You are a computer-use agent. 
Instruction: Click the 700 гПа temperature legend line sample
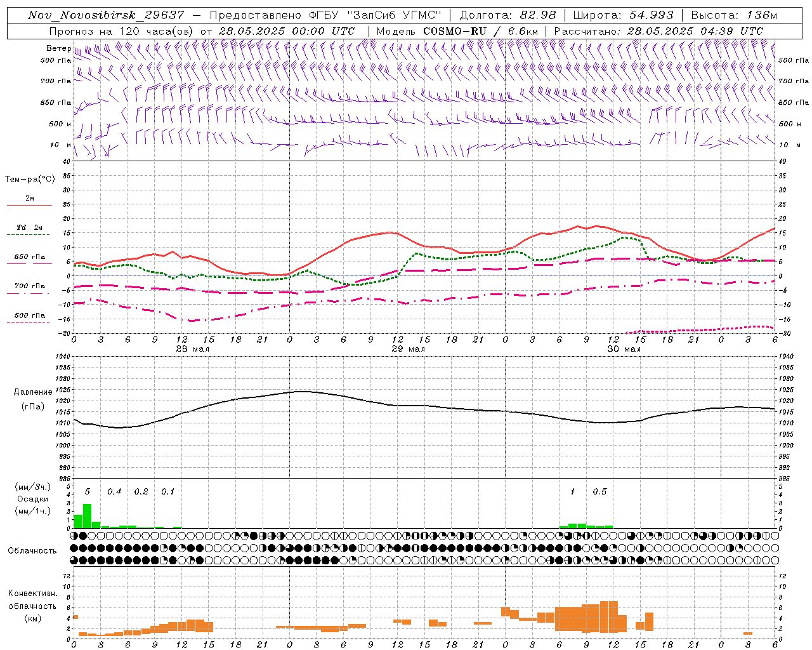[x=28, y=293]
